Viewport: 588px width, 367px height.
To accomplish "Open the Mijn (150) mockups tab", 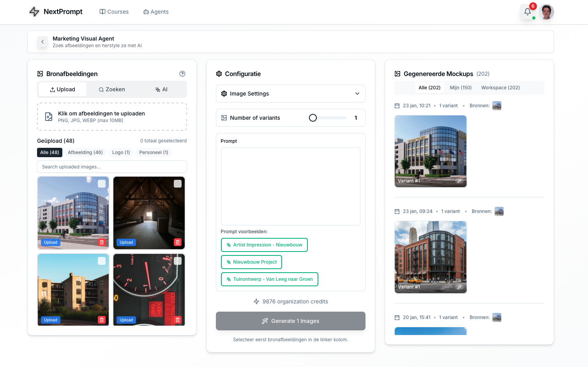I will coord(460,87).
